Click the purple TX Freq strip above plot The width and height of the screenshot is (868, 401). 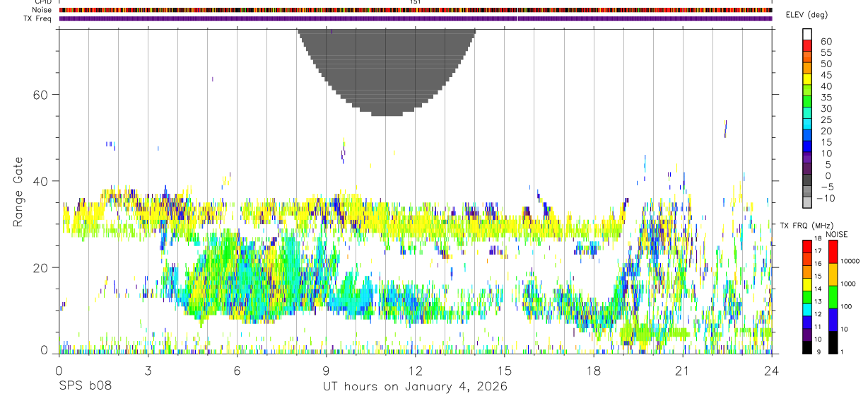[416, 18]
